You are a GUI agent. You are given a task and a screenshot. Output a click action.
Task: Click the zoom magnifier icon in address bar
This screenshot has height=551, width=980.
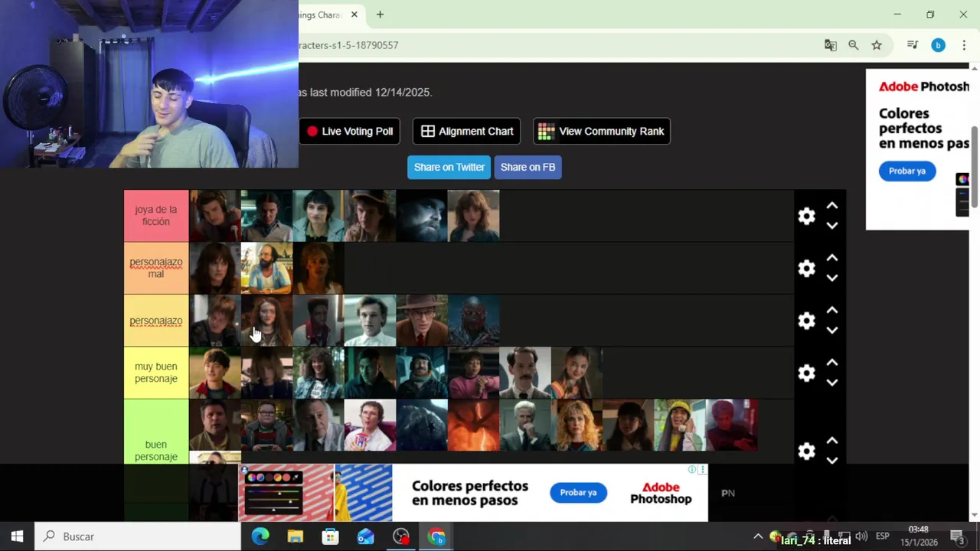[x=854, y=45]
